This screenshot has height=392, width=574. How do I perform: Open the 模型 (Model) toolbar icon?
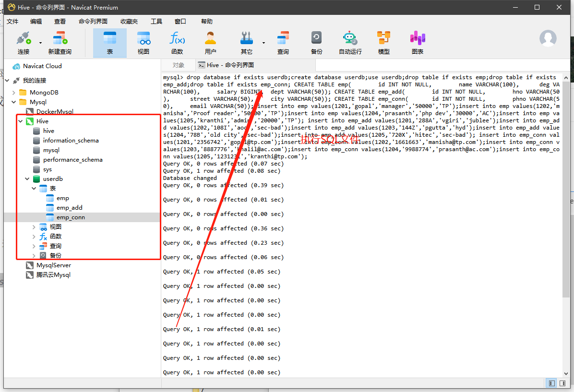(383, 42)
